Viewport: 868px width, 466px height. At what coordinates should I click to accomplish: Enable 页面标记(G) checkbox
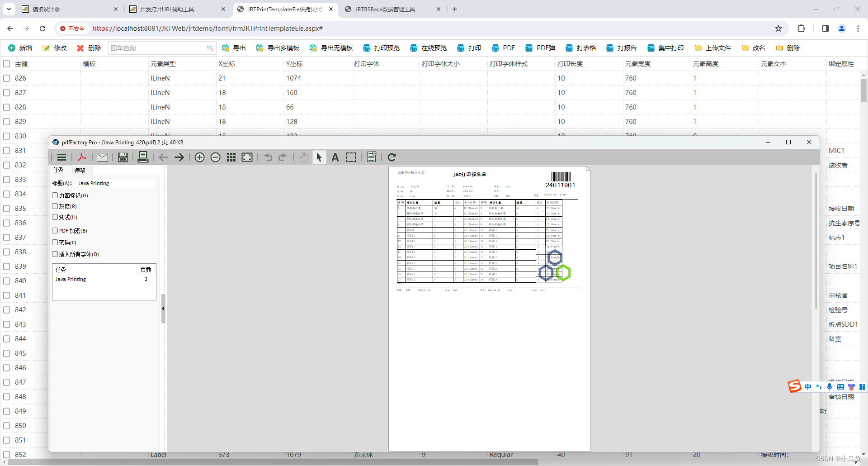pos(55,195)
